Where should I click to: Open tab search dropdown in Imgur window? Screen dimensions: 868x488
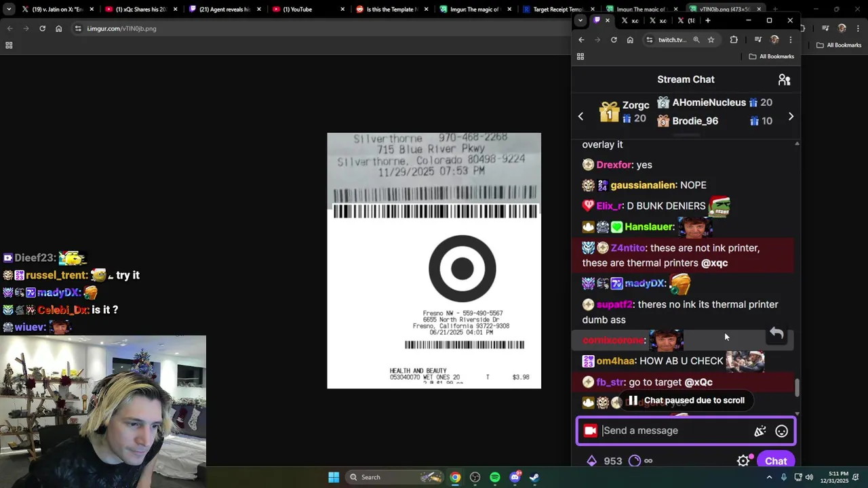[9, 9]
